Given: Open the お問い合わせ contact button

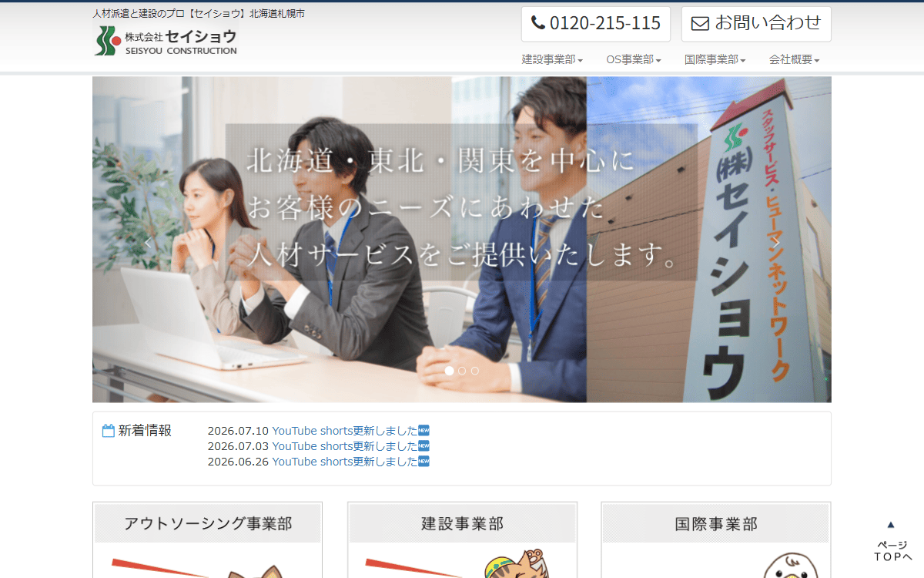Looking at the screenshot, I should [756, 24].
